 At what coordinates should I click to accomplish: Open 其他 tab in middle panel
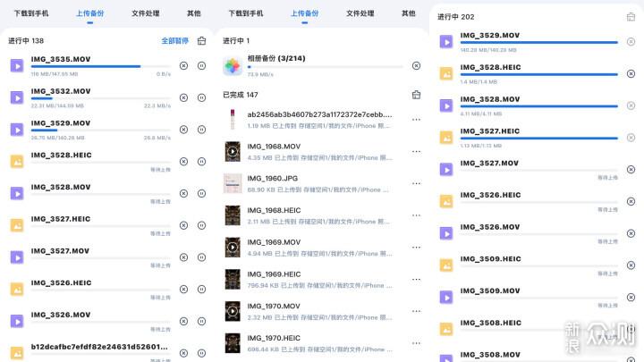(408, 13)
